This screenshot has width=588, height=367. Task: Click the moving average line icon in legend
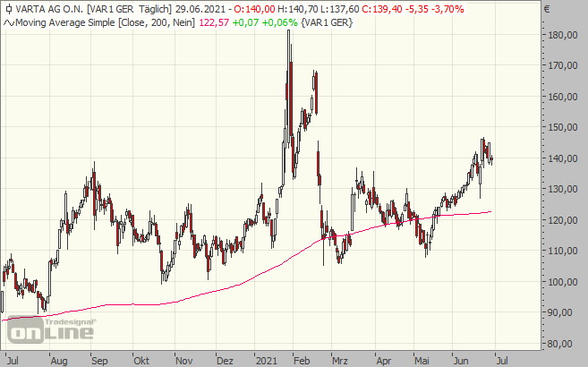coord(9,23)
